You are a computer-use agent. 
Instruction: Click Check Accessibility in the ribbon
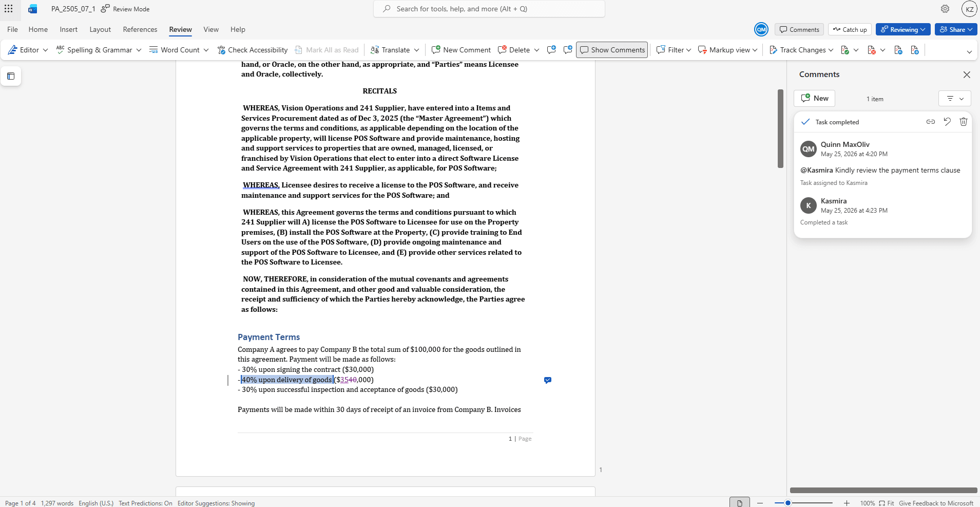[x=253, y=50]
